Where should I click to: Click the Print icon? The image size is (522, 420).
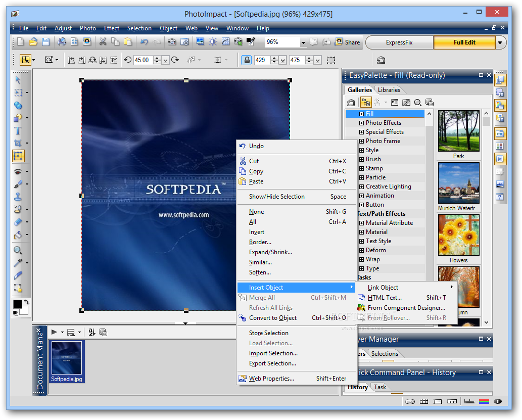pyautogui.click(x=62, y=41)
